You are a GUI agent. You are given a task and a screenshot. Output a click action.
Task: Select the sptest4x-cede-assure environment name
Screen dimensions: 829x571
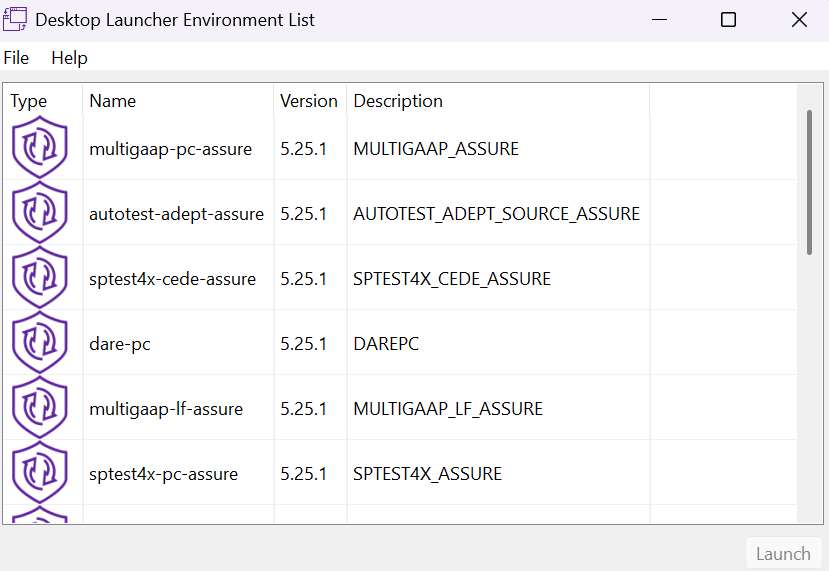(x=172, y=279)
